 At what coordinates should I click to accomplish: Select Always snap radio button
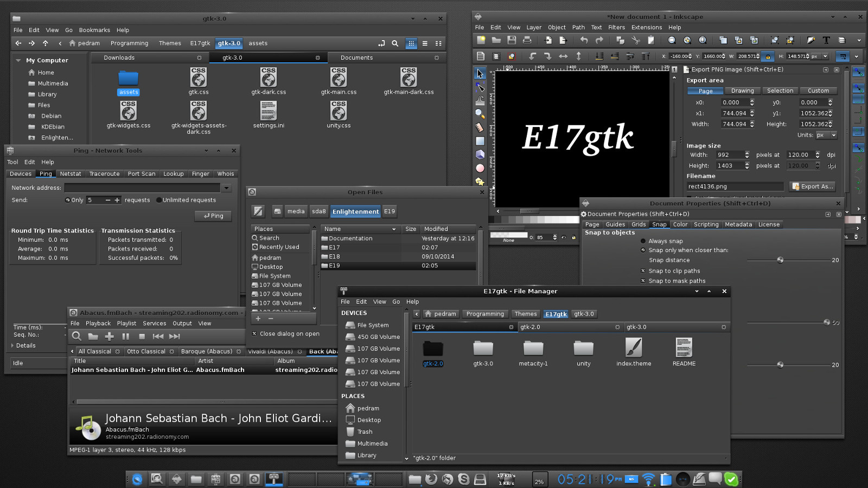pyautogui.click(x=643, y=241)
